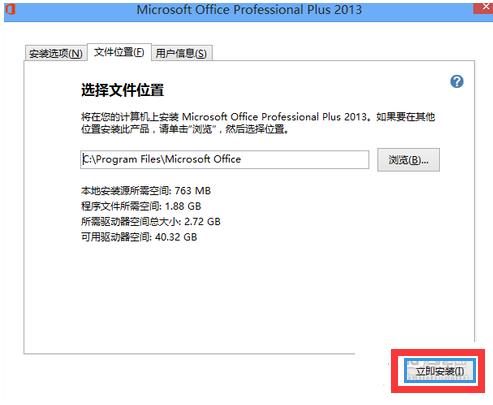Select text 本地安装源所需空间: 763 MB

coord(146,191)
